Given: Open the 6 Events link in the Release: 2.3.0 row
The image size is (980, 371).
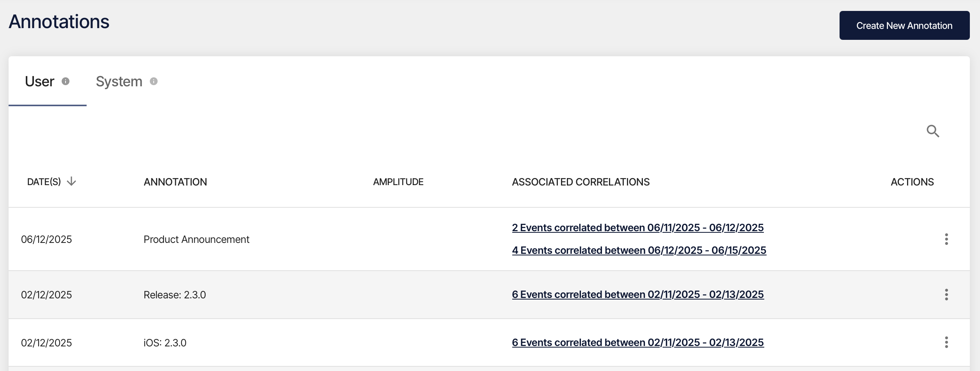Looking at the screenshot, I should click(x=638, y=294).
